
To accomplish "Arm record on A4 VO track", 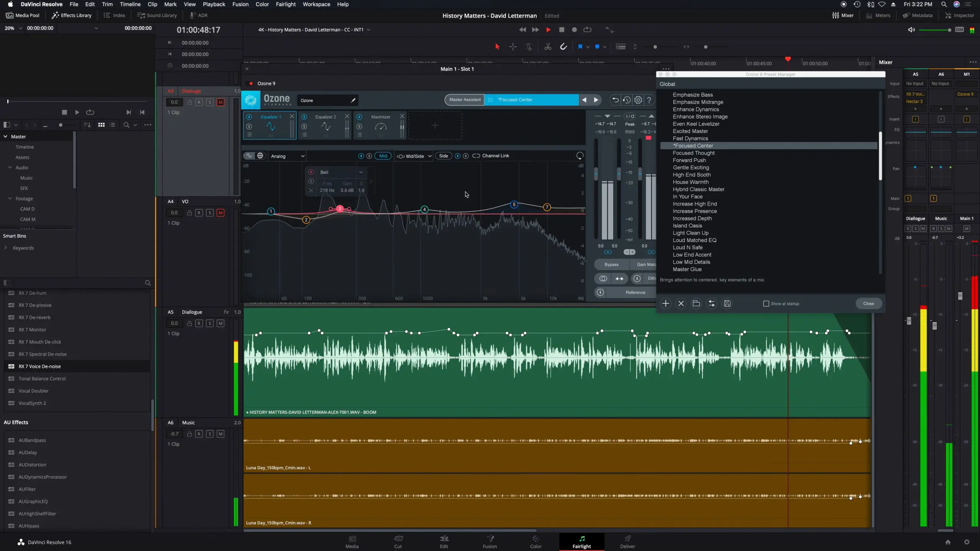I will 199,213.
